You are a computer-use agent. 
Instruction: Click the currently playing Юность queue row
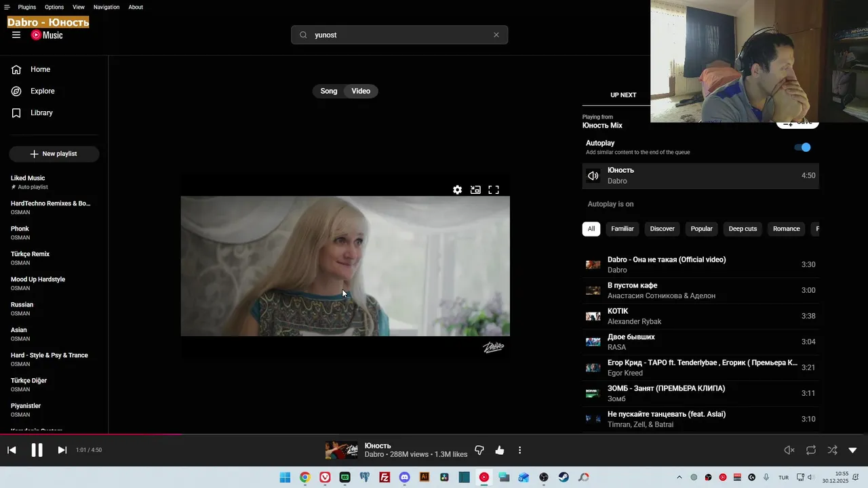click(x=701, y=176)
